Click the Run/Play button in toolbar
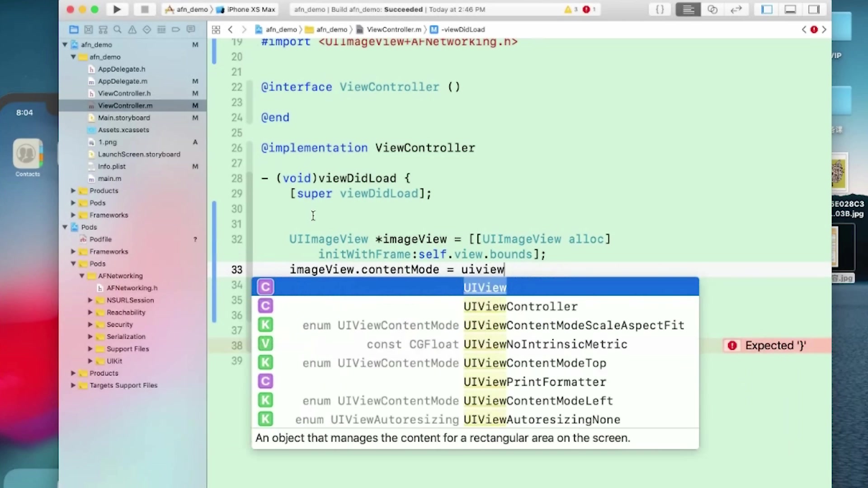 tap(117, 9)
